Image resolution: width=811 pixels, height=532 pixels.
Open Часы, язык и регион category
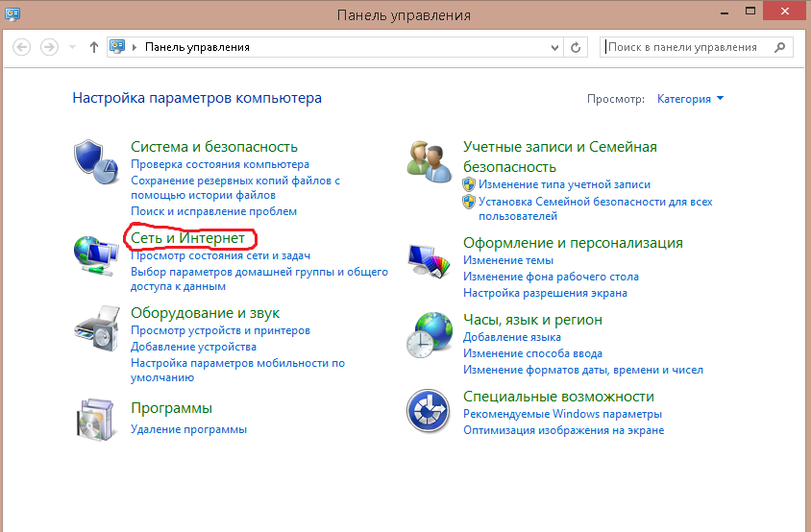click(532, 320)
